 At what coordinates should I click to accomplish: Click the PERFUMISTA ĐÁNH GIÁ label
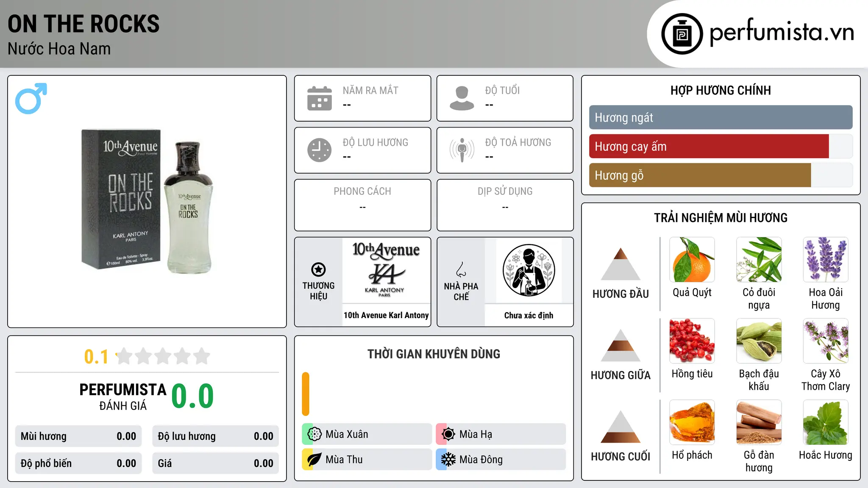[x=123, y=396]
